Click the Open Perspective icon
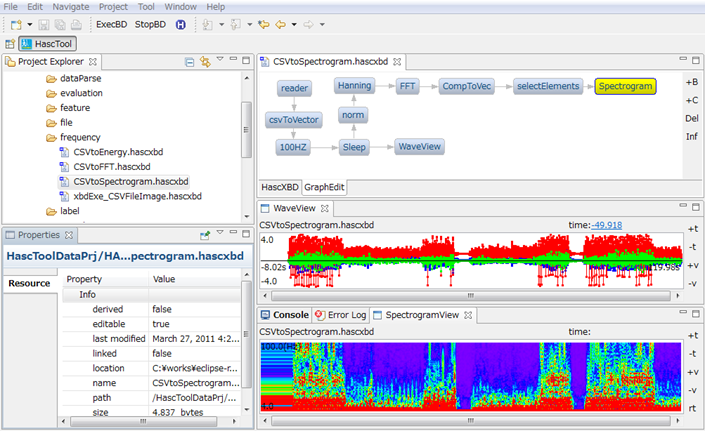 pyautogui.click(x=9, y=44)
